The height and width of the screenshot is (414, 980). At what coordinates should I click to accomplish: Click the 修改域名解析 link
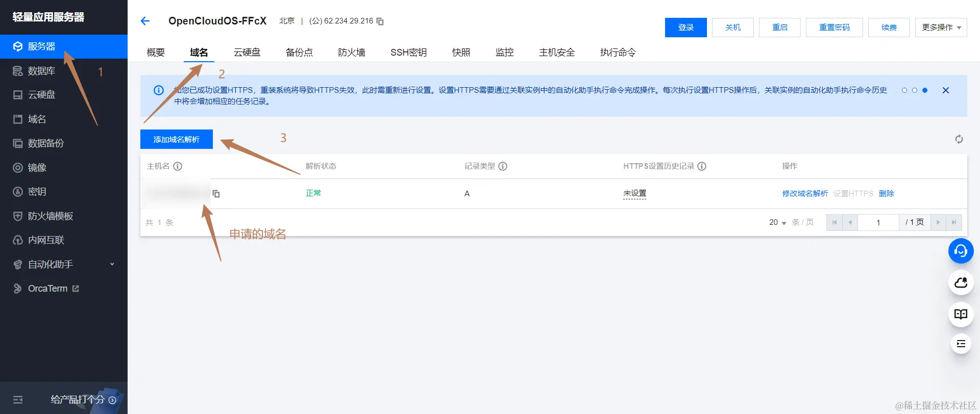point(805,194)
